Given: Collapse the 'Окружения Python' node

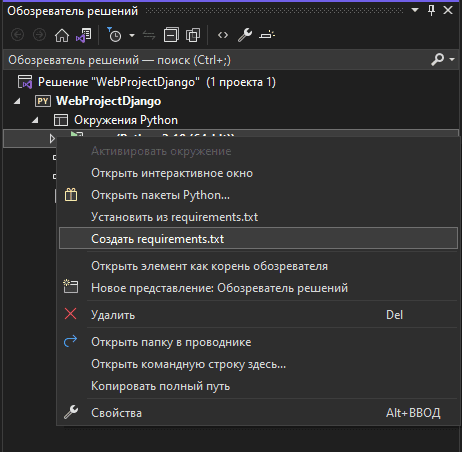Looking at the screenshot, I should tap(35, 120).
